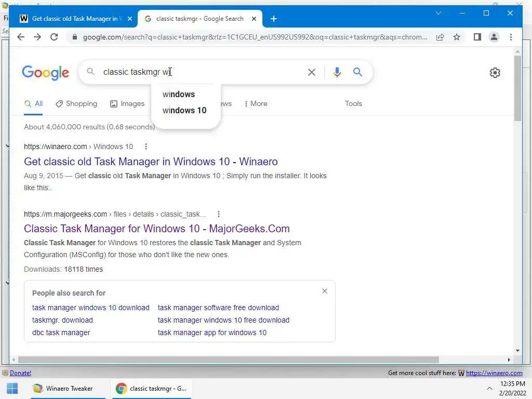Close the Get classic old Task Manager tab
532x399 pixels.
tap(129, 19)
